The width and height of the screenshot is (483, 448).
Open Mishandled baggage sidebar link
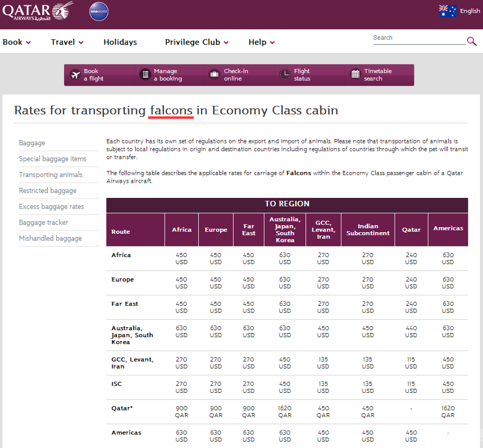[x=51, y=238]
